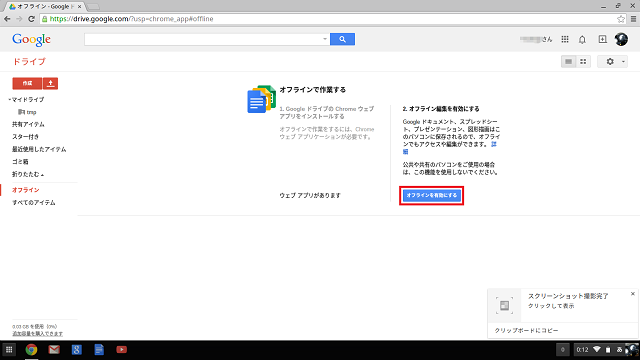The height and width of the screenshot is (360, 640).
Task: Click the browser forward arrow
Action: (19, 19)
